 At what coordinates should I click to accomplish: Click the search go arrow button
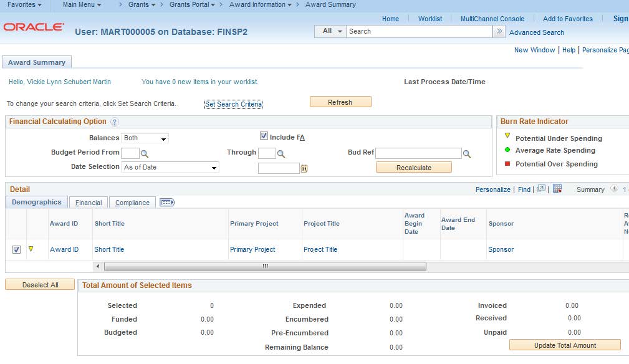pos(499,31)
